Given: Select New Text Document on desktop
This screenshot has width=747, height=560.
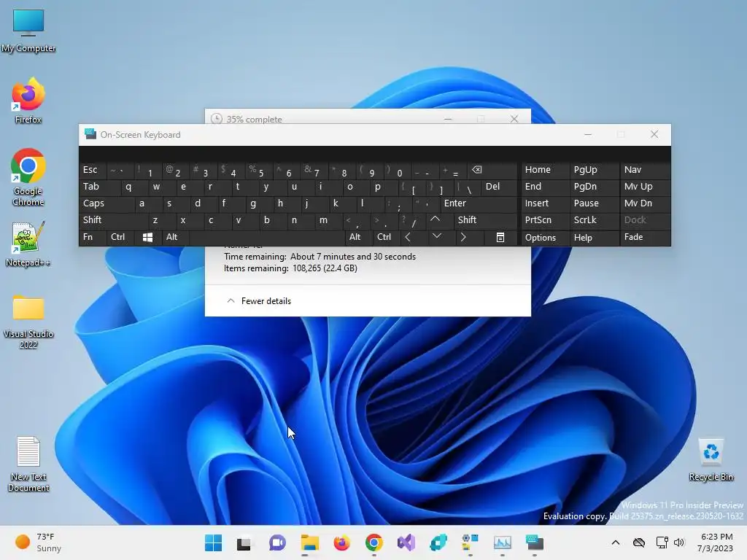Looking at the screenshot, I should tap(28, 463).
